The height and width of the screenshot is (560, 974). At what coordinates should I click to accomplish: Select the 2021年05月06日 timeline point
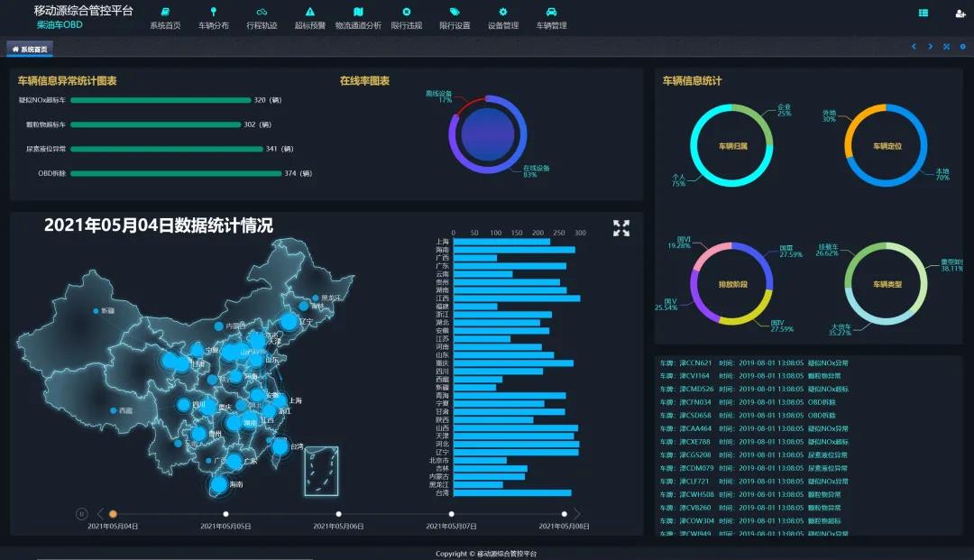(338, 514)
